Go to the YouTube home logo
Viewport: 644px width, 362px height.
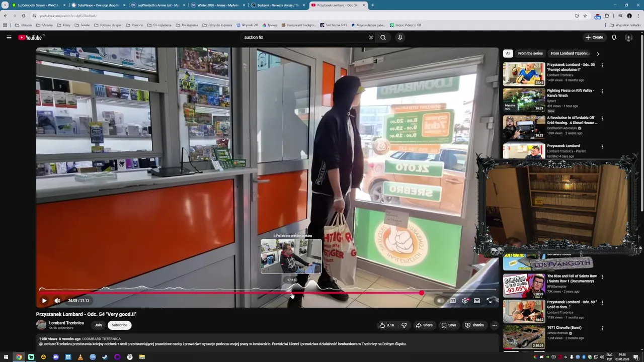pyautogui.click(x=30, y=37)
